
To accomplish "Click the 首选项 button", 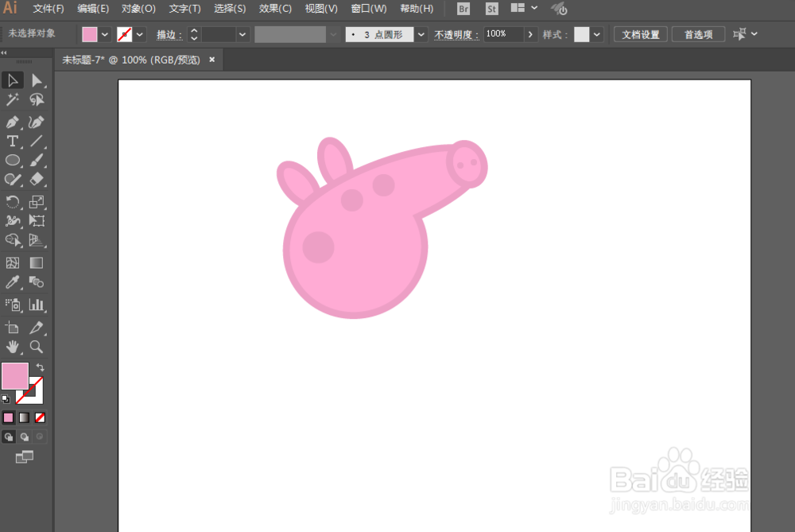I will click(698, 34).
